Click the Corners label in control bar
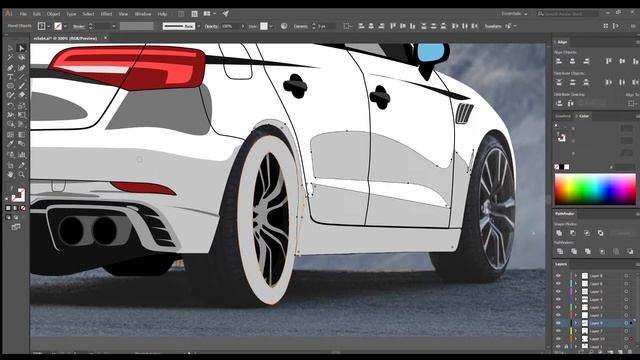640x360 pixels. (x=301, y=26)
